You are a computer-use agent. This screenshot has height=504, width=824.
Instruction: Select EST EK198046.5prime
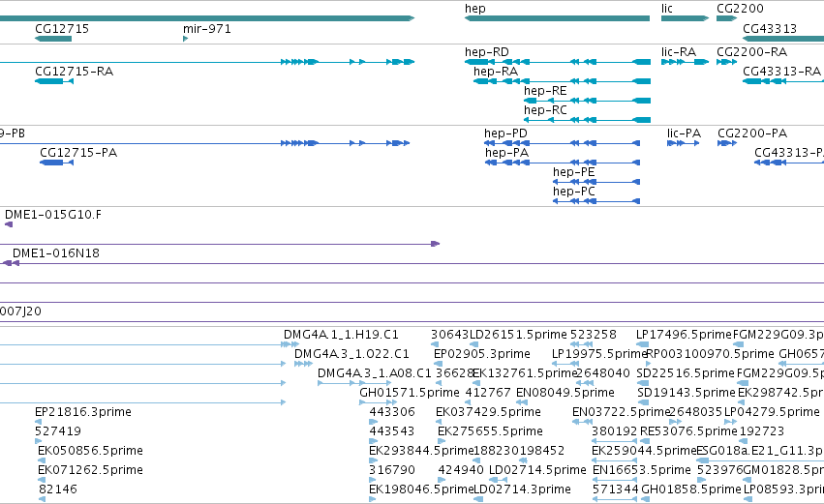(421, 489)
